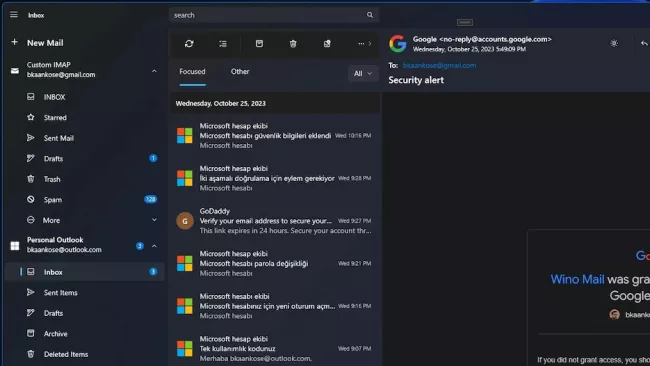
Task: Compose a message with New Mail
Action: coord(45,43)
